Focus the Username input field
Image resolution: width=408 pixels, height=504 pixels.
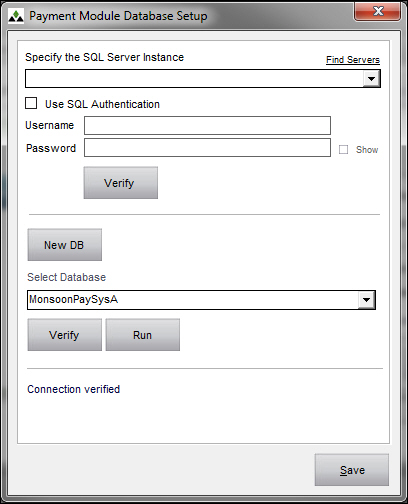tap(207, 125)
